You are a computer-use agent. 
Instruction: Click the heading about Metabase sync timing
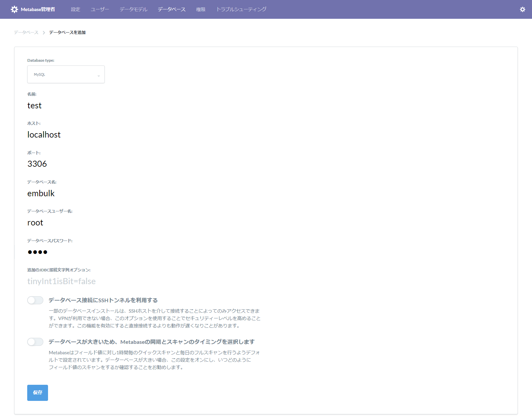coord(151,342)
